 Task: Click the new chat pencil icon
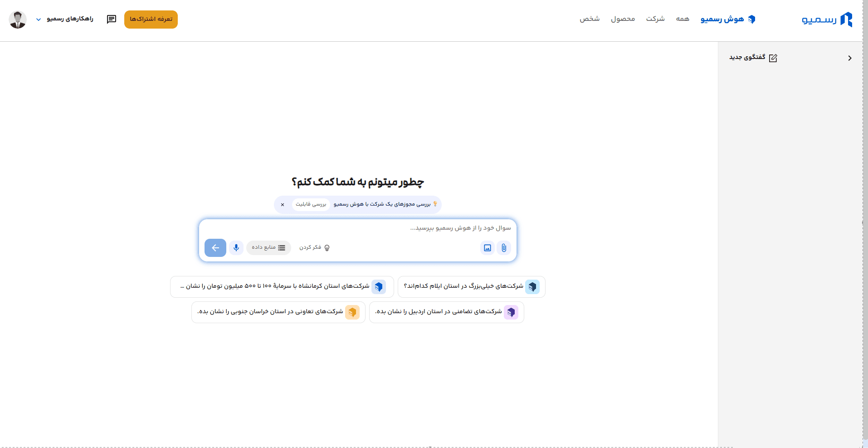point(773,58)
